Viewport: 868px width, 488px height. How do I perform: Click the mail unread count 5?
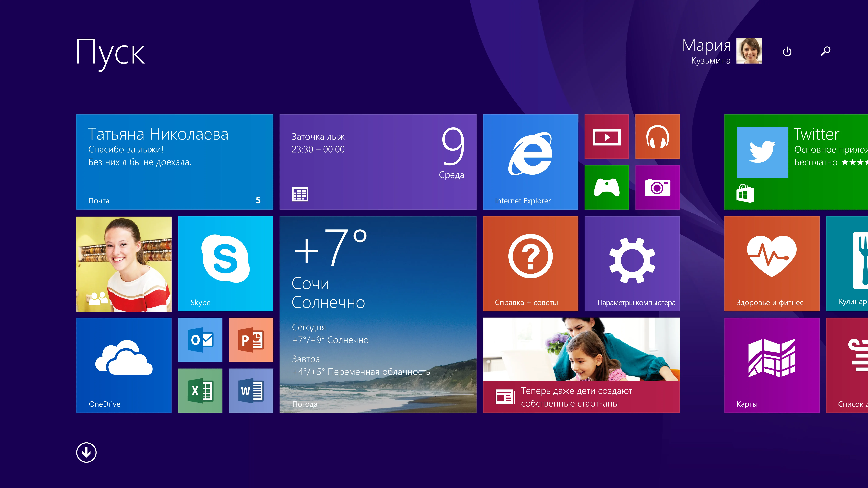tap(258, 200)
